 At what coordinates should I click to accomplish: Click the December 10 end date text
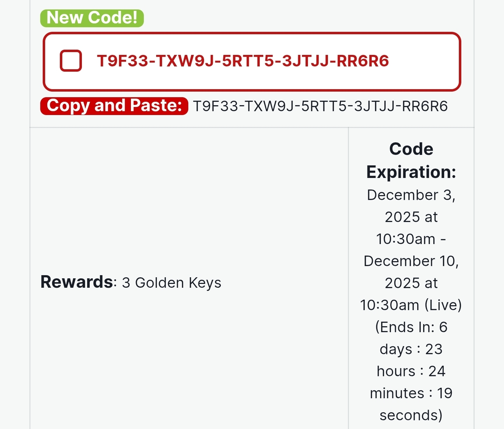[x=411, y=261]
